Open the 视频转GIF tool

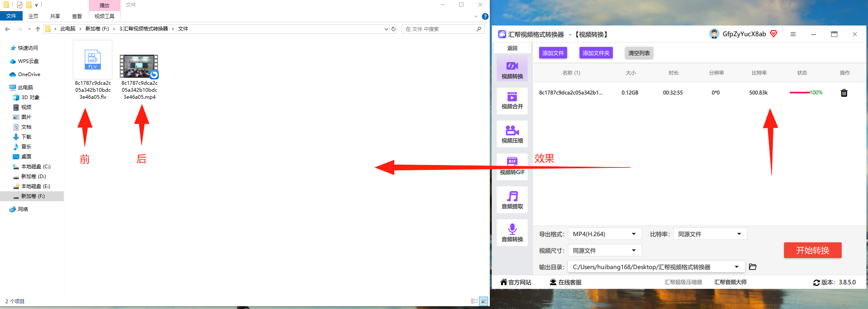coord(512,166)
